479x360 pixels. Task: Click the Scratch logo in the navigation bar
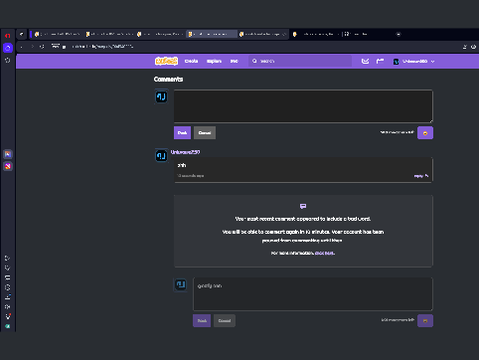166,61
